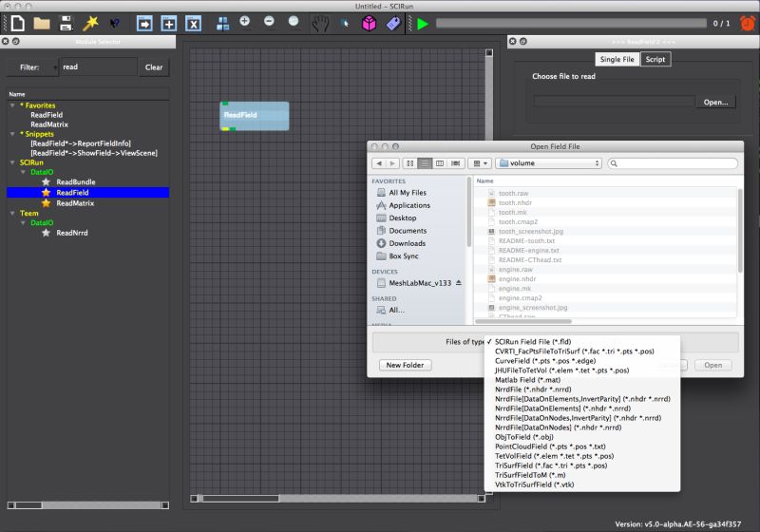Click the New Network blank page icon
The height and width of the screenshot is (532, 760).
pos(18,23)
